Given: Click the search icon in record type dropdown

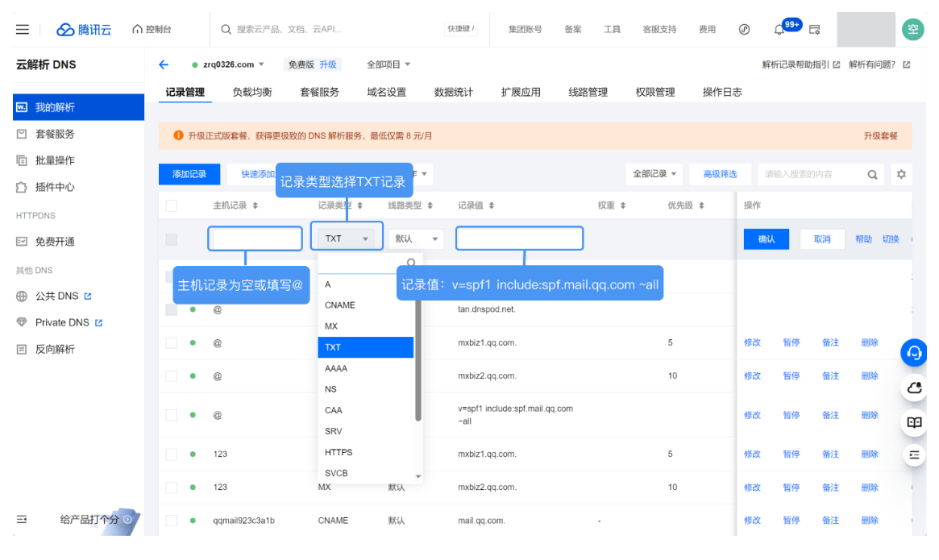Looking at the screenshot, I should point(411,263).
